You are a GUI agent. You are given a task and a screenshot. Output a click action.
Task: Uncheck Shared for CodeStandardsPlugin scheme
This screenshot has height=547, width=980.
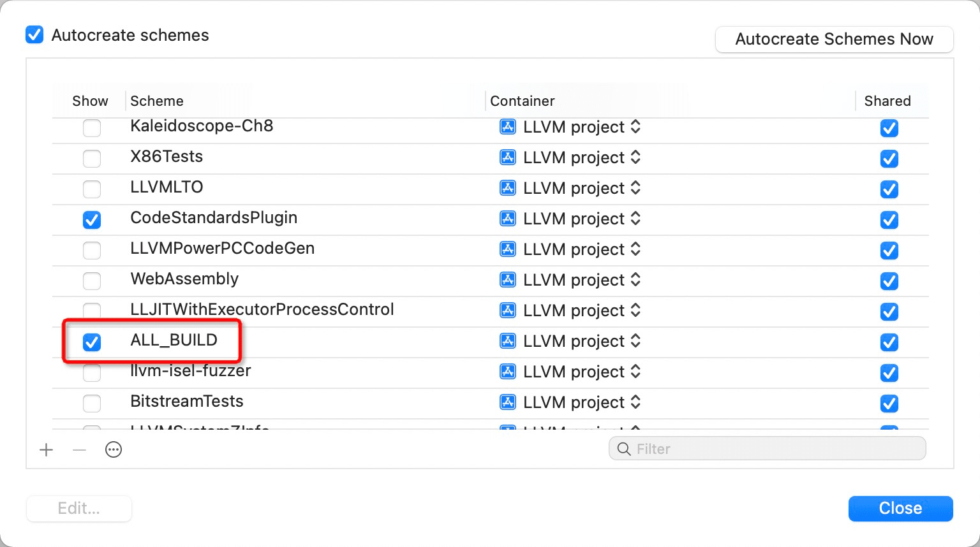[889, 220]
